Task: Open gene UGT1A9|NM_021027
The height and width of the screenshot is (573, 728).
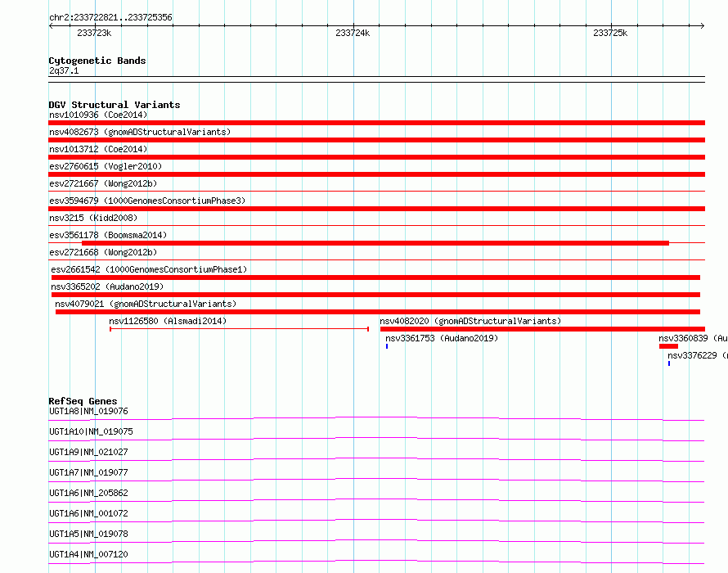Action: tap(88, 452)
